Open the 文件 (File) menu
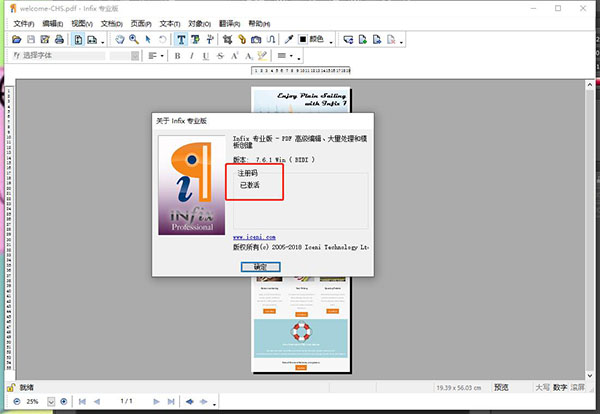Image resolution: width=600 pixels, height=414 pixels. (x=23, y=23)
